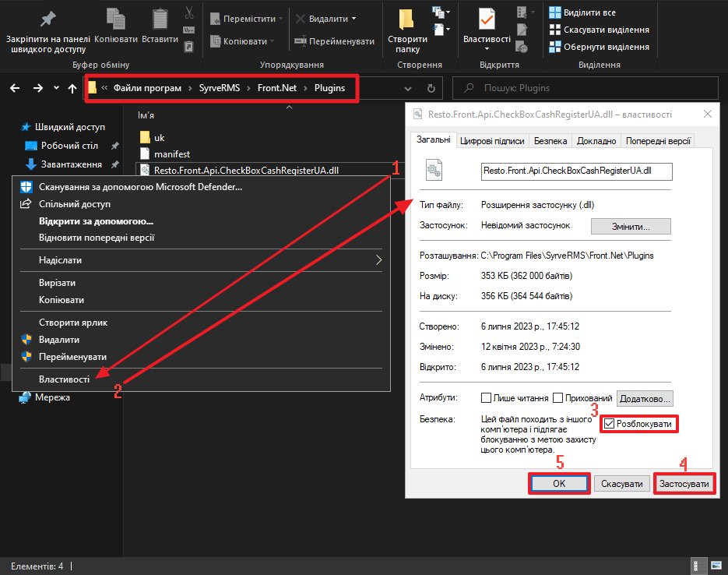728x575 pixels.
Task: Click the Paste icon in ribbon
Action: [160, 19]
